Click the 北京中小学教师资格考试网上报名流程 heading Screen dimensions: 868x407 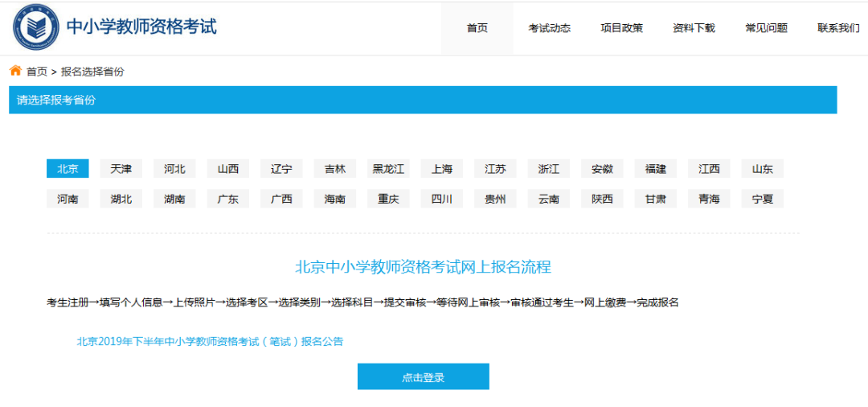click(423, 267)
